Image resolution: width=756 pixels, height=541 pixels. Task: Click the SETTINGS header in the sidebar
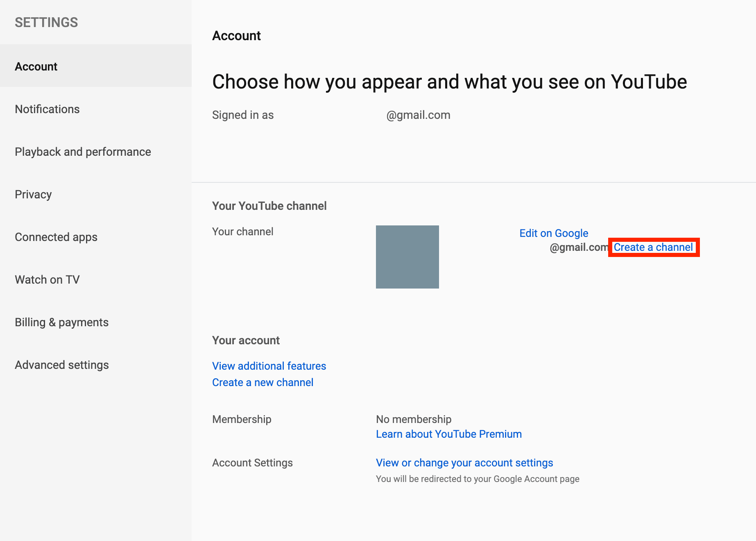pos(46,22)
